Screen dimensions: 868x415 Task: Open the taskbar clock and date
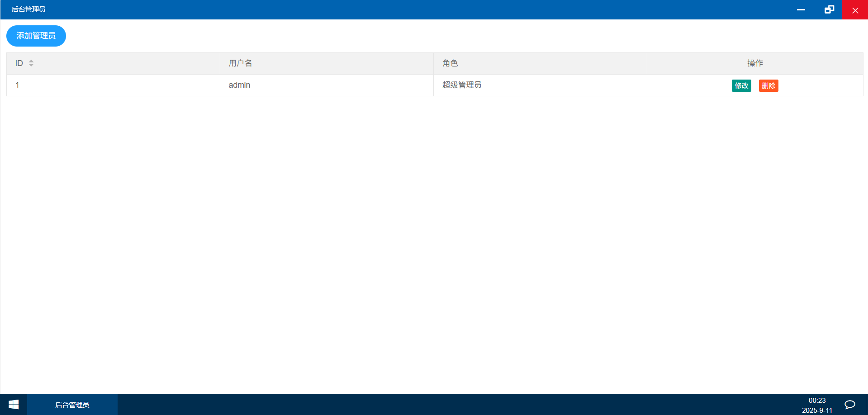817,405
